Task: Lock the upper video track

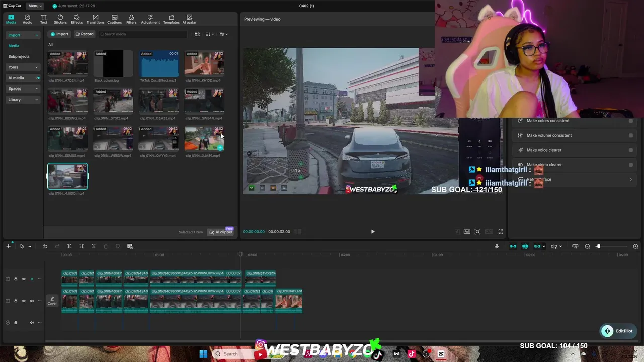Action: tap(16, 279)
